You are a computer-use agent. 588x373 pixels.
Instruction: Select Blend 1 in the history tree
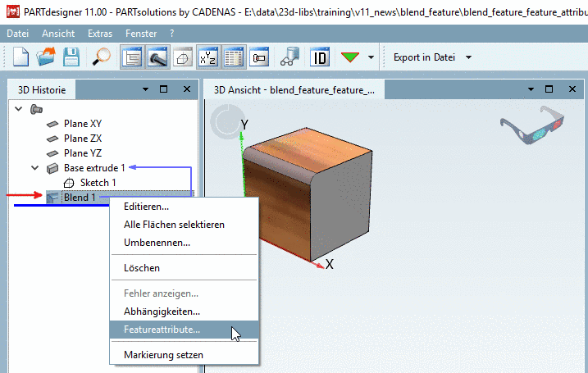pyautogui.click(x=80, y=198)
